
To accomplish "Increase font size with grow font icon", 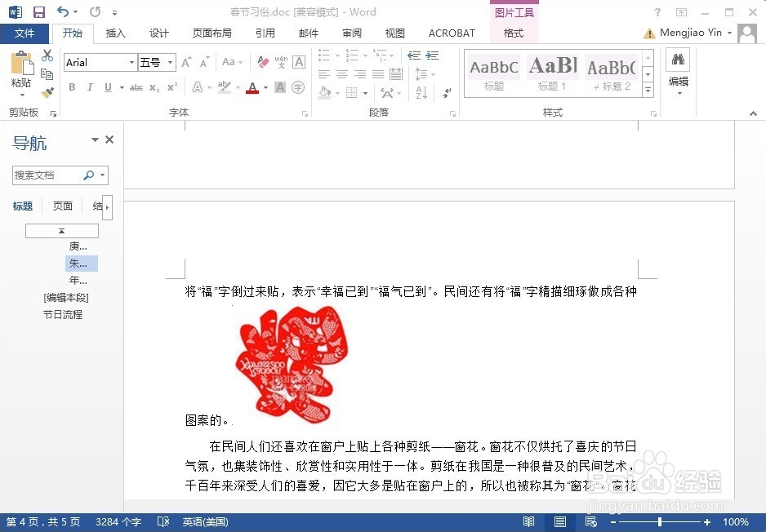I will (186, 63).
